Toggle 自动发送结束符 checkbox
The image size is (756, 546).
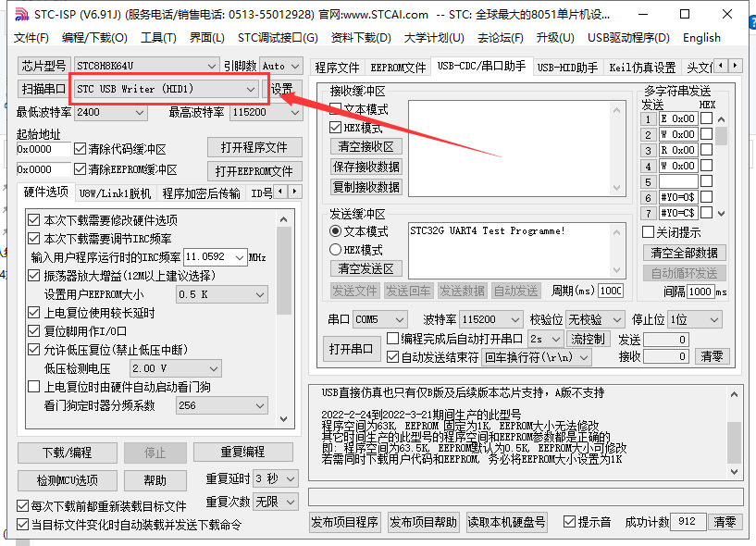pyautogui.click(x=393, y=357)
